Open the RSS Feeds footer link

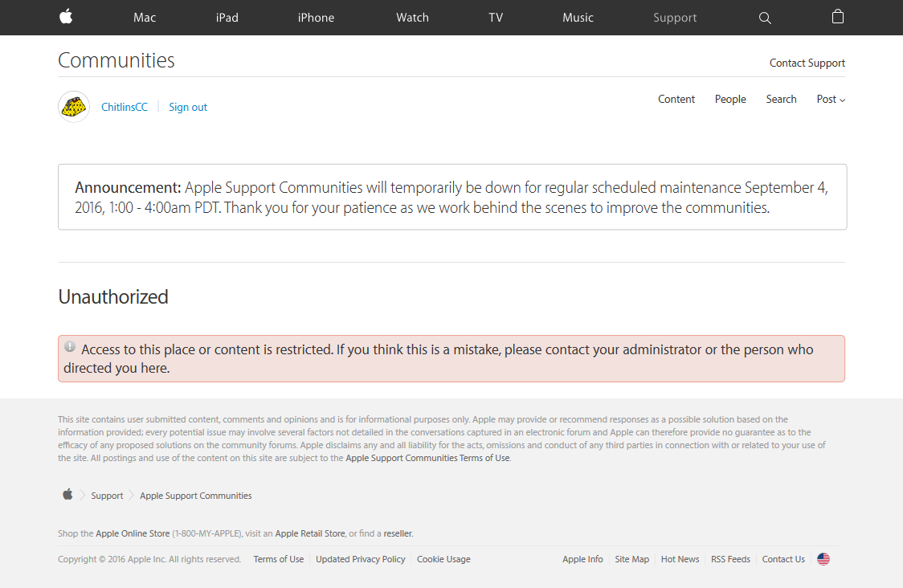point(730,559)
